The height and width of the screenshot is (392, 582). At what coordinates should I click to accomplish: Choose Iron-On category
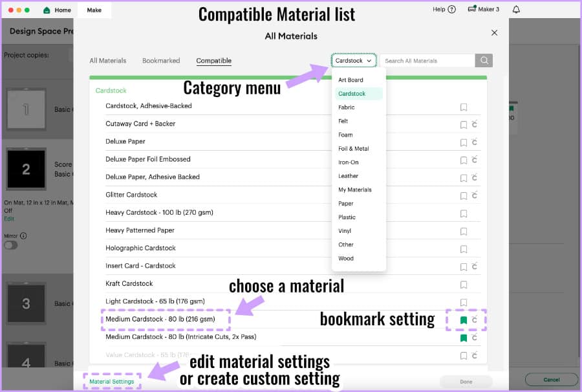tap(348, 162)
